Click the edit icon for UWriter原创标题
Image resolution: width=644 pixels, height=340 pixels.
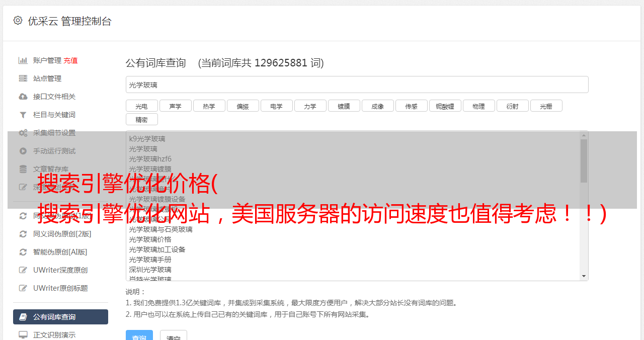(x=23, y=288)
